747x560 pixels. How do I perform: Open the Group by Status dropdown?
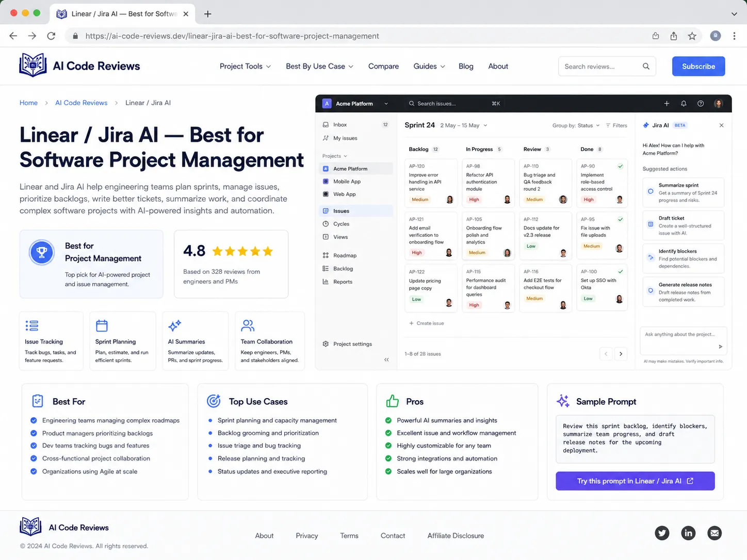[576, 125]
